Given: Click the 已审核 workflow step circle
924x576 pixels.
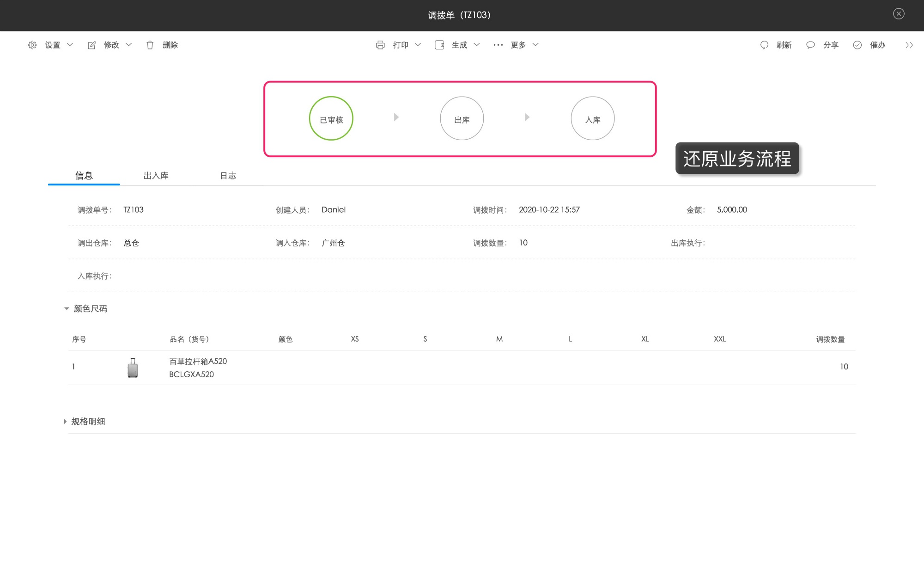Looking at the screenshot, I should click(x=331, y=118).
